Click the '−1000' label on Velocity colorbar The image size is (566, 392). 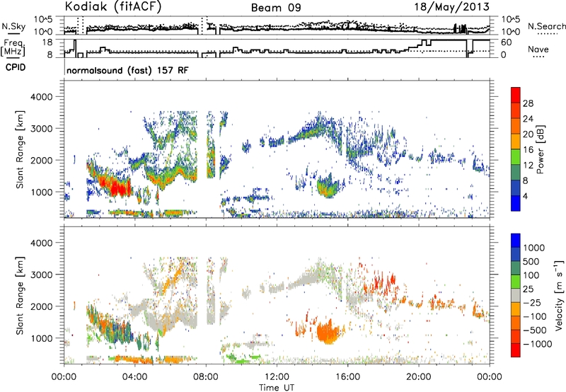pos(537,344)
